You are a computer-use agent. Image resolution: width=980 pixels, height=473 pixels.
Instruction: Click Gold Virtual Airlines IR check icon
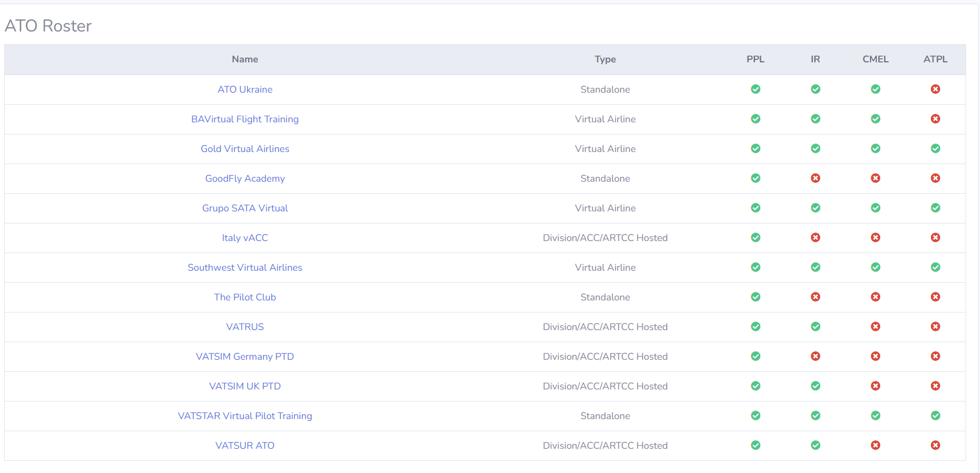coord(816,148)
